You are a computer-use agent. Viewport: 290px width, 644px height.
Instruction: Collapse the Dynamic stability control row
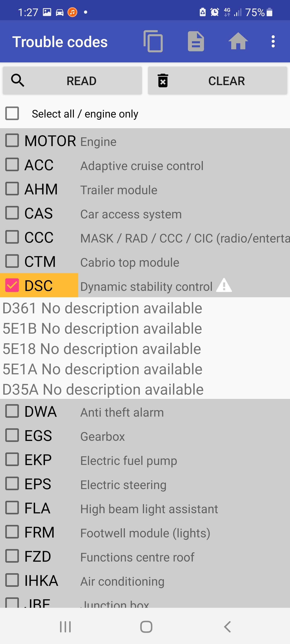[146, 287]
